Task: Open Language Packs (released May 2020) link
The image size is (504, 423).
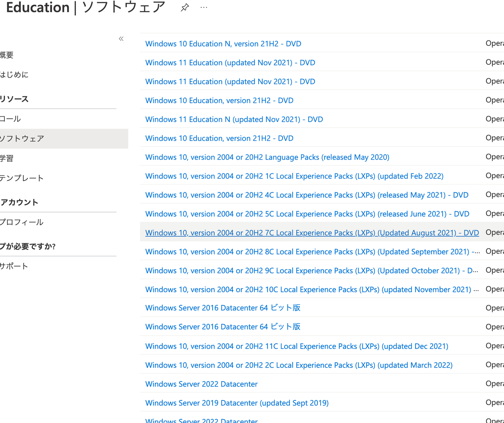Action: pos(267,157)
